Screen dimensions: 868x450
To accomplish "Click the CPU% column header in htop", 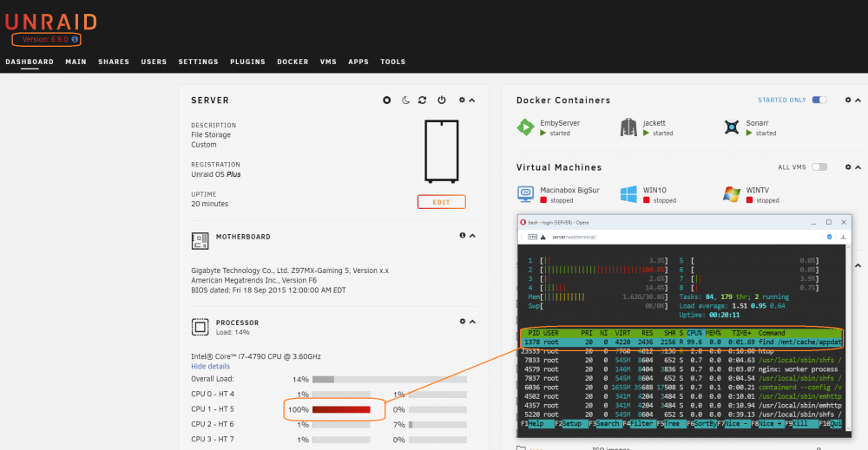I will (x=694, y=333).
